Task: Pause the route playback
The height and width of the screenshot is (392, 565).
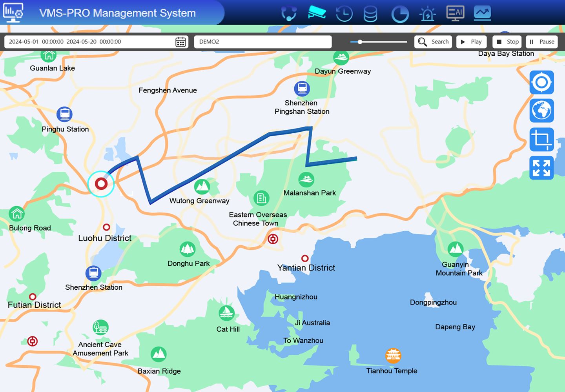Action: point(541,42)
